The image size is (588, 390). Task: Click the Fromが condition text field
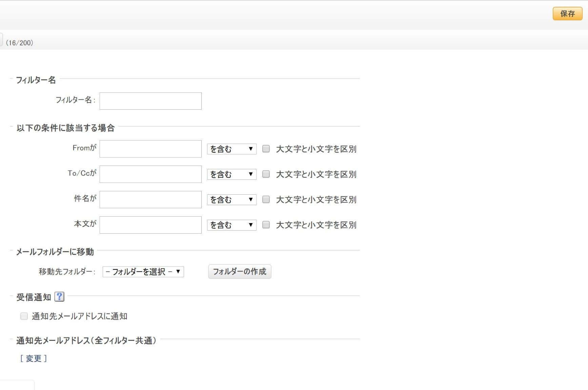point(150,149)
